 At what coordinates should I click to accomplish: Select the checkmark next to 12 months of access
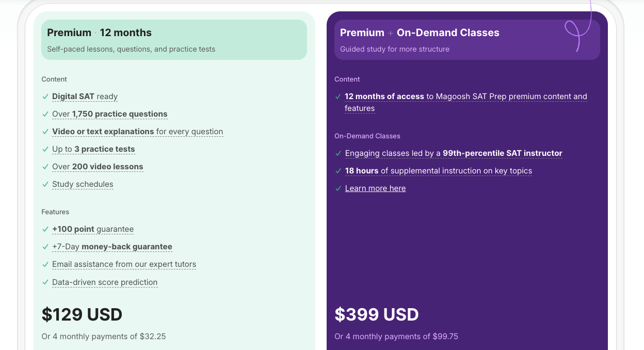tap(338, 97)
